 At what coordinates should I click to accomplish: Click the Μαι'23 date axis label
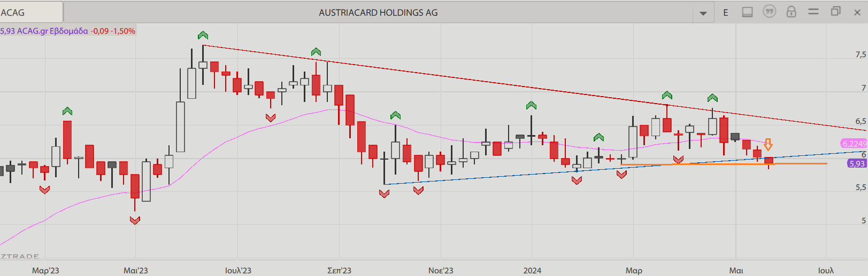tap(136, 271)
